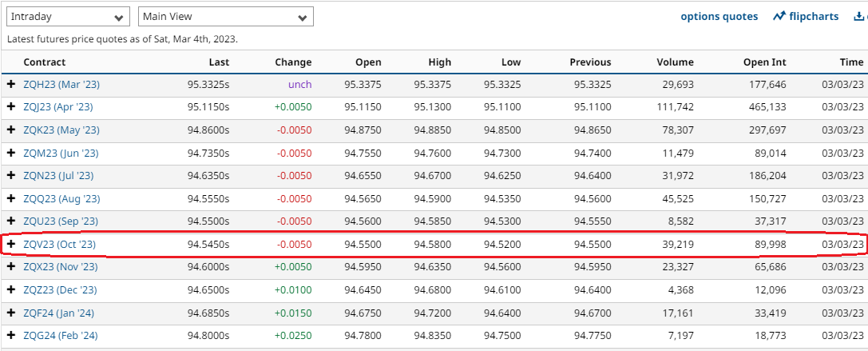Screen dimensions: 868x351
Task: Expand the ZQH23 (Mar '23) row plus icon
Action: [x=11, y=84]
